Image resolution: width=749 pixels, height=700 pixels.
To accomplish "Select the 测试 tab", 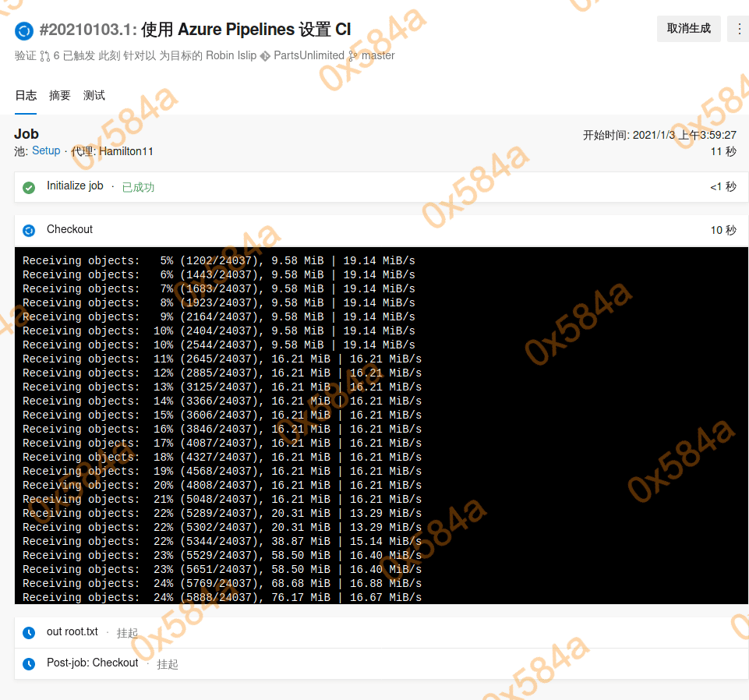I will coord(94,95).
